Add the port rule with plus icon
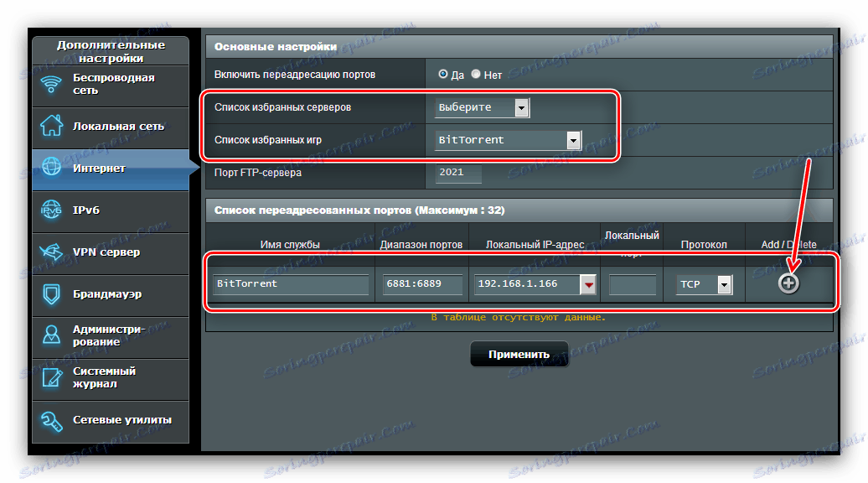This screenshot has height=483, width=868. coord(788,283)
